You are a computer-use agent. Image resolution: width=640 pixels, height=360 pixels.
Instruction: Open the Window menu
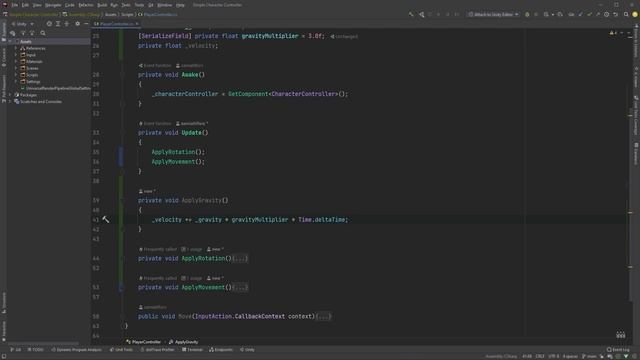click(x=164, y=5)
